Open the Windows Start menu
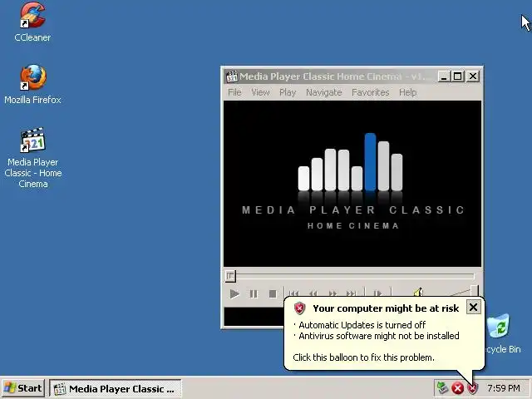 coord(23,388)
